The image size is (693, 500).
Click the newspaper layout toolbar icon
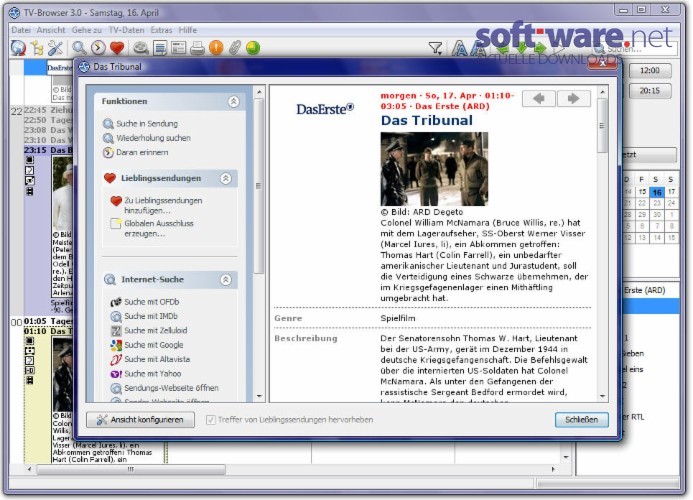coord(179,48)
